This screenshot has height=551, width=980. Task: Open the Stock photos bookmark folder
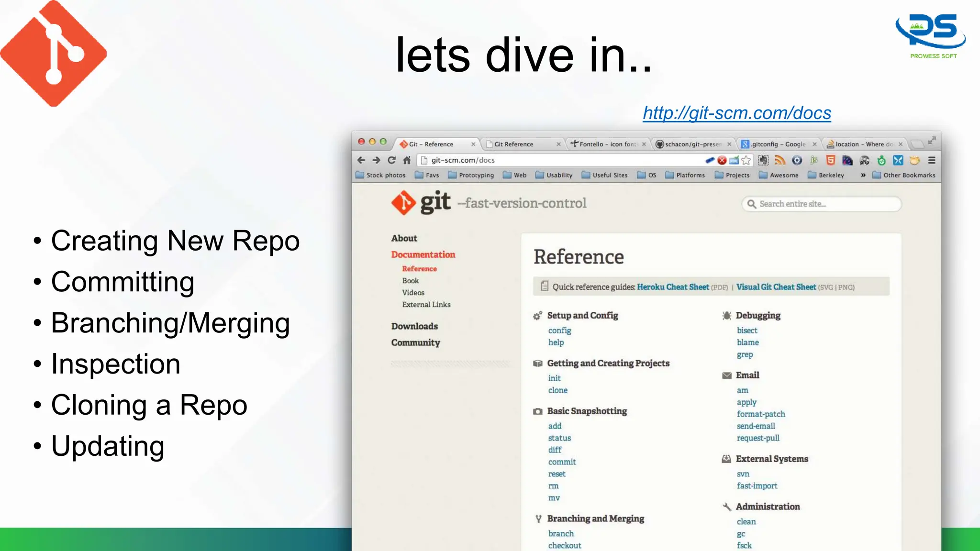(x=381, y=175)
